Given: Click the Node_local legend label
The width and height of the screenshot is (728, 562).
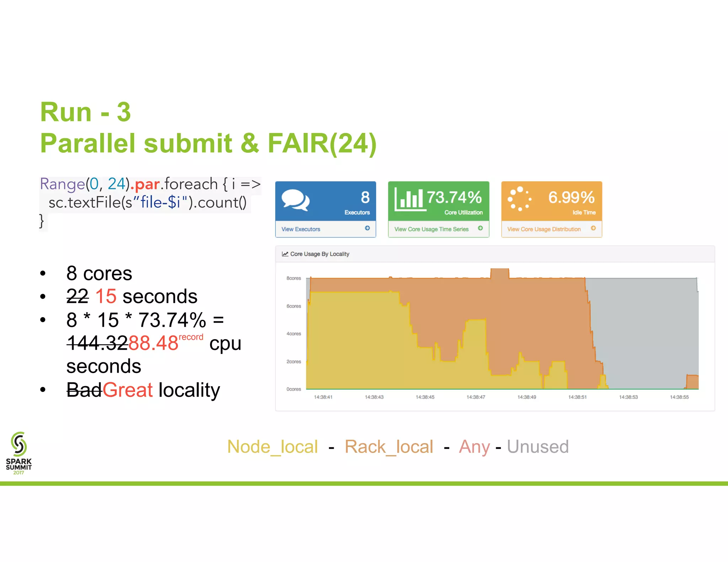Looking at the screenshot, I should click(x=273, y=447).
